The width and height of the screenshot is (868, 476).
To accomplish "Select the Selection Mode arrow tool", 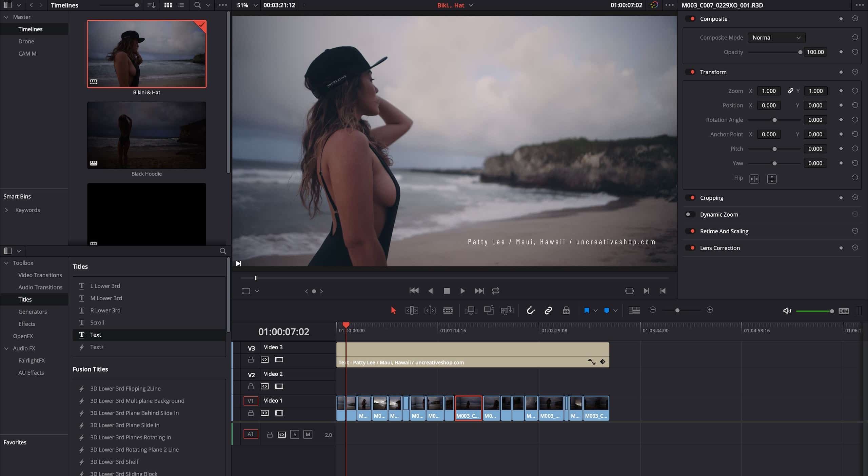I will (x=393, y=310).
